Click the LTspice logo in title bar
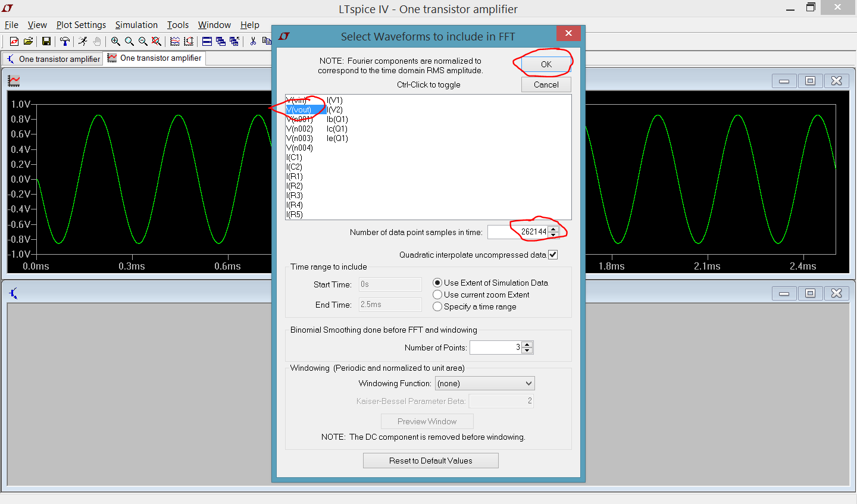Image resolution: width=857 pixels, height=504 pixels. point(8,8)
